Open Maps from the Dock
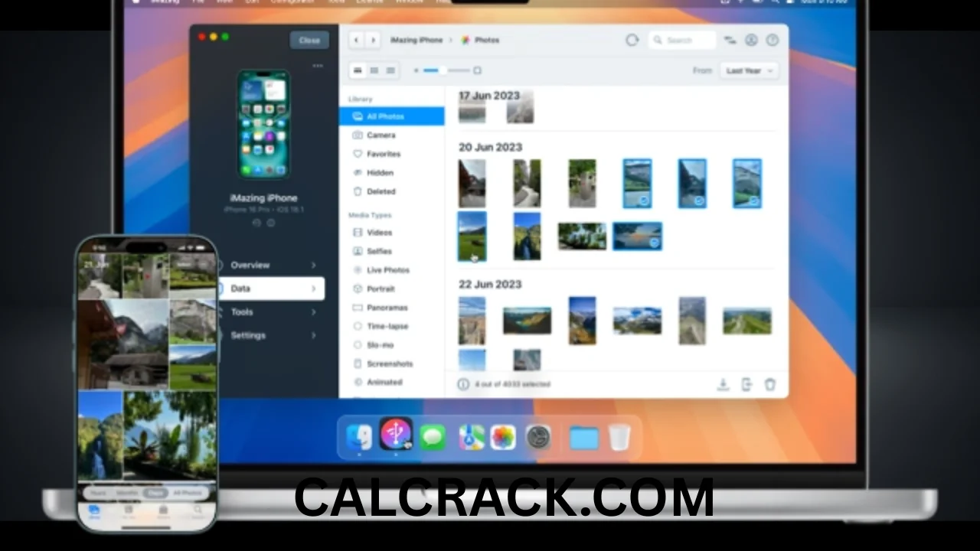980x551 pixels. coord(471,437)
